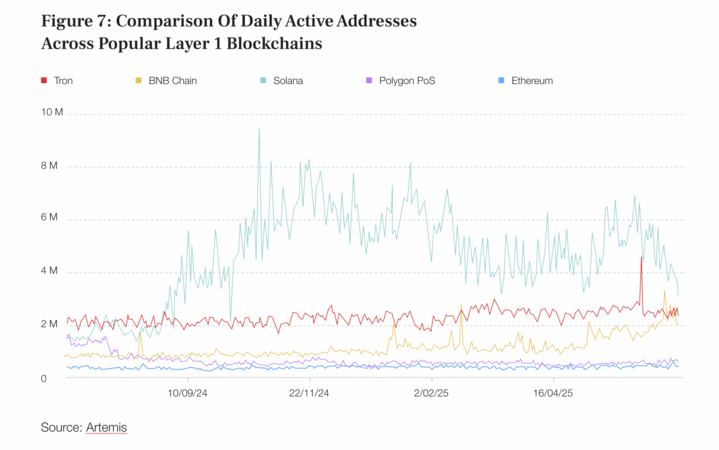719x450 pixels.
Task: Toggle the Polygon PoS series label
Action: click(407, 80)
